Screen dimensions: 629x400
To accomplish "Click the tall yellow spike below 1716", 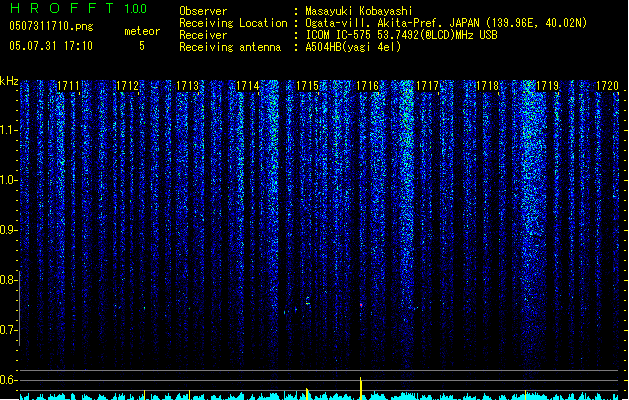I will pos(361,388).
